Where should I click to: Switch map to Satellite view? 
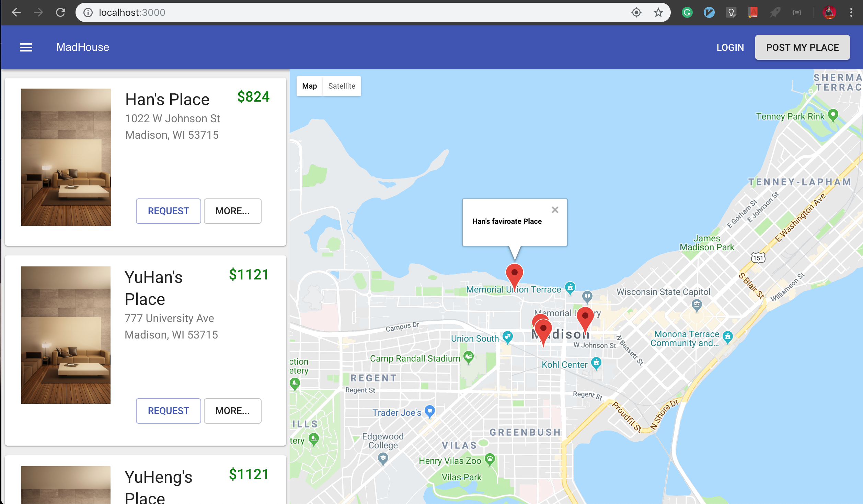[342, 86]
